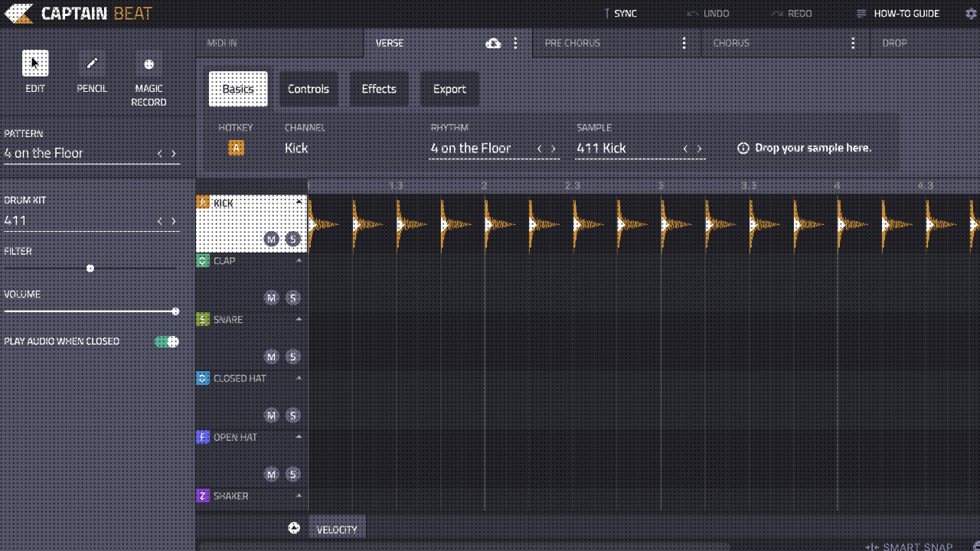Click Redo in the top bar
The width and height of the screenshot is (980, 551).
point(792,14)
